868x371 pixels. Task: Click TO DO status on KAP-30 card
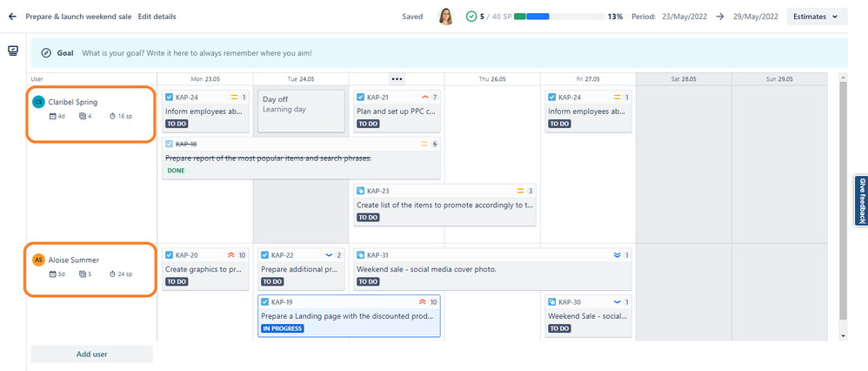click(559, 328)
